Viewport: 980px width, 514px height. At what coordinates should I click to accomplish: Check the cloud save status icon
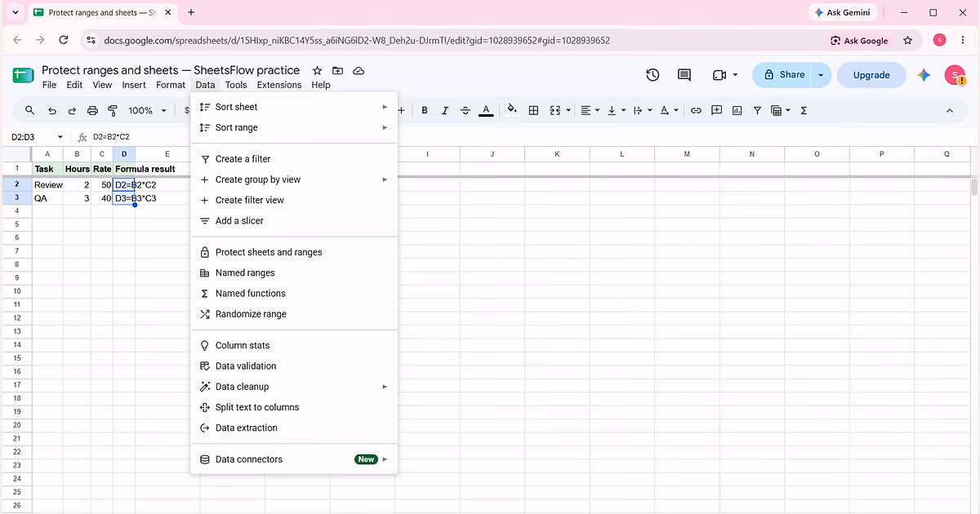pyautogui.click(x=359, y=71)
